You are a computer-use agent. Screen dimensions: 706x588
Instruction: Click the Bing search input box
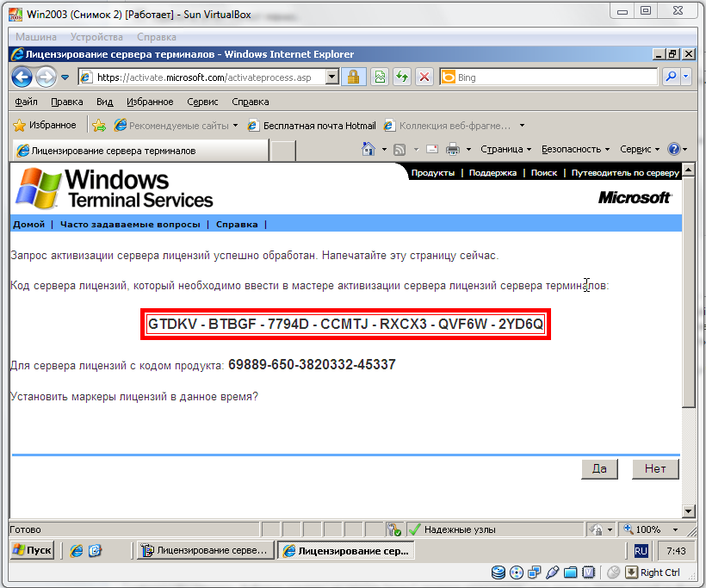click(556, 77)
